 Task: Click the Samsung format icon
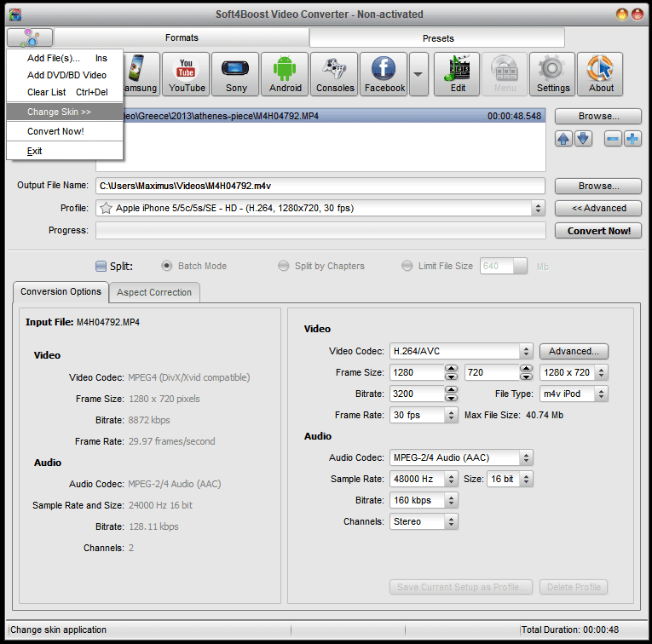141,74
